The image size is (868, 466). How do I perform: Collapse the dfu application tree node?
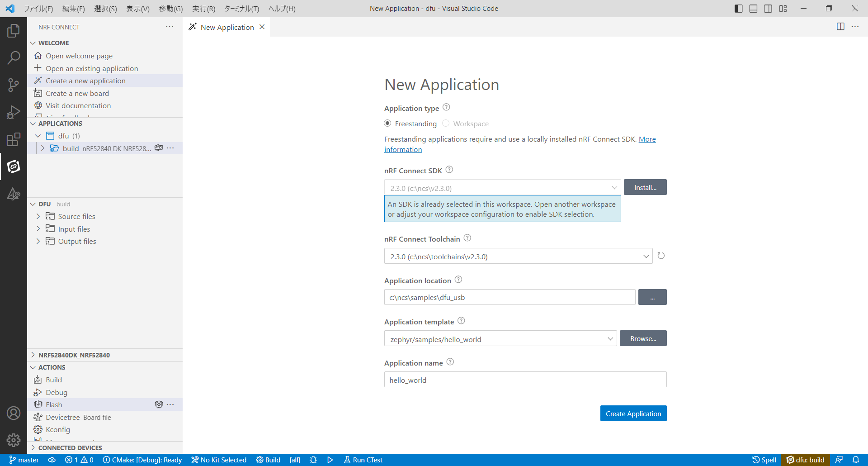38,136
